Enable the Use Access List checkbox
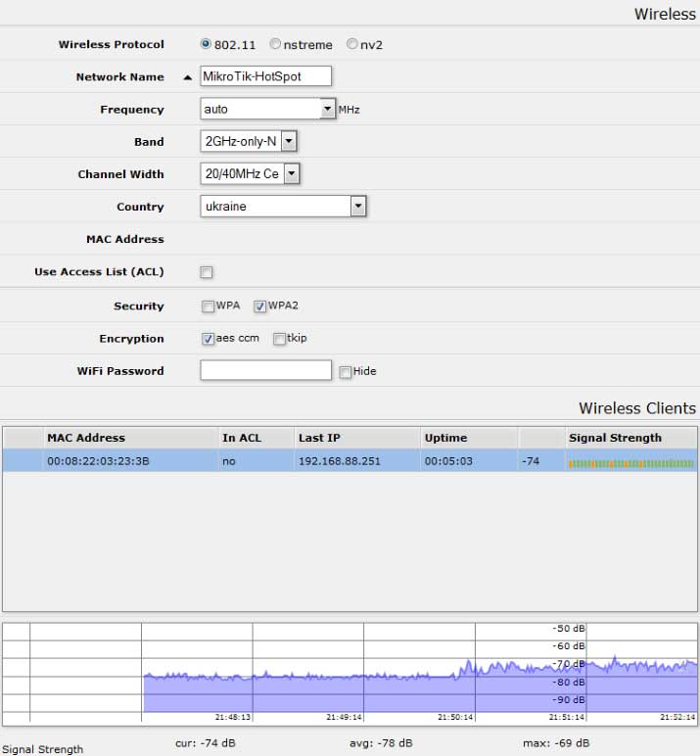This screenshot has height=756, width=700. click(207, 272)
